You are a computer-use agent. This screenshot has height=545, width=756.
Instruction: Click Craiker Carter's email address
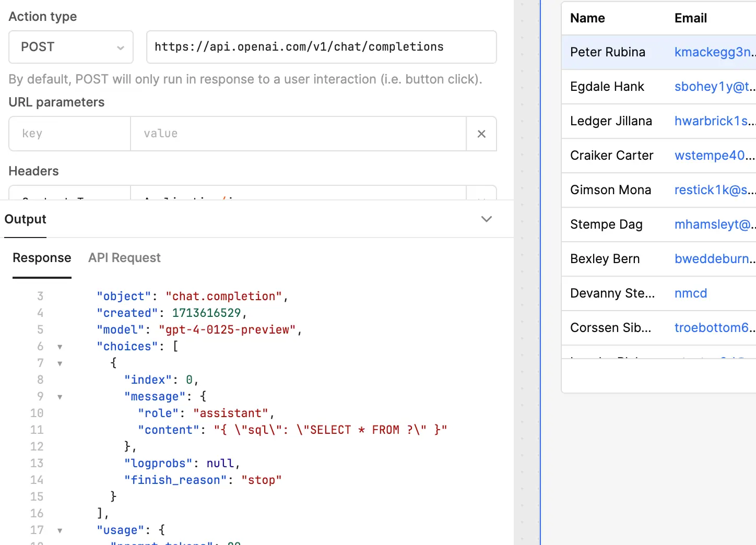pos(713,156)
